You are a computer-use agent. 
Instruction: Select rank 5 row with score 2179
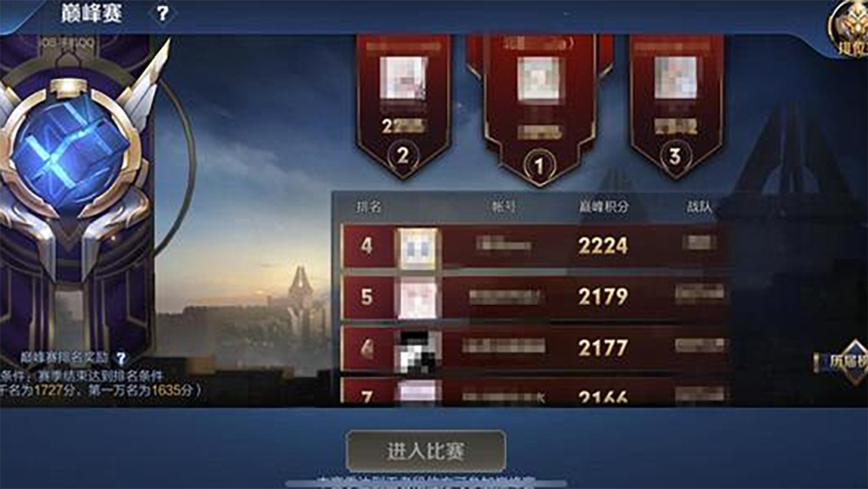coord(535,297)
